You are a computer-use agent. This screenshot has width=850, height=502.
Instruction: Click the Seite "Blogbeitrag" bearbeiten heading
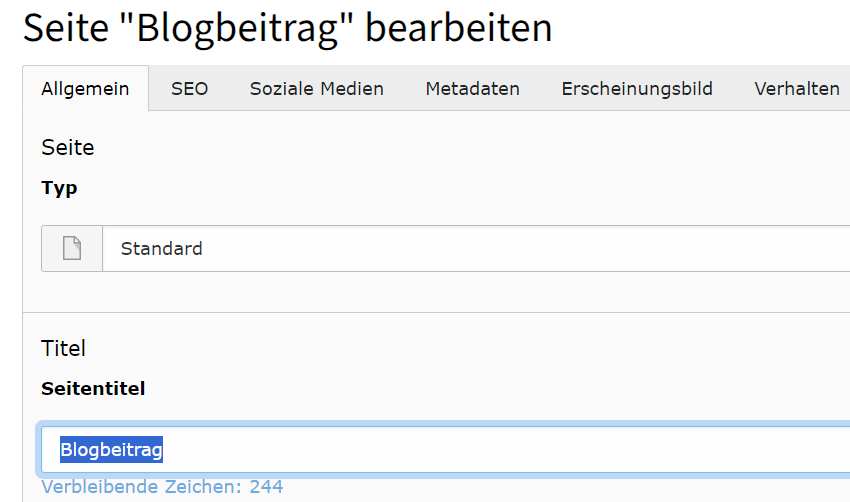(288, 28)
